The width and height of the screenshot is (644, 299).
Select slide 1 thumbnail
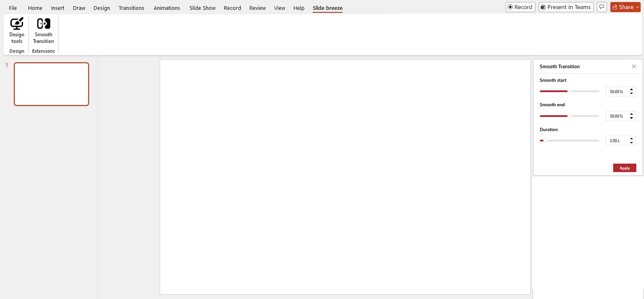(x=51, y=84)
